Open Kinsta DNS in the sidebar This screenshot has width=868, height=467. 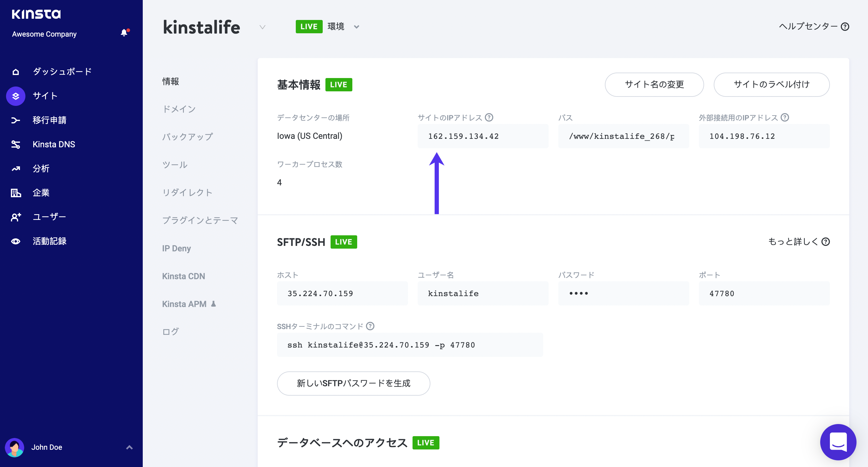(54, 145)
